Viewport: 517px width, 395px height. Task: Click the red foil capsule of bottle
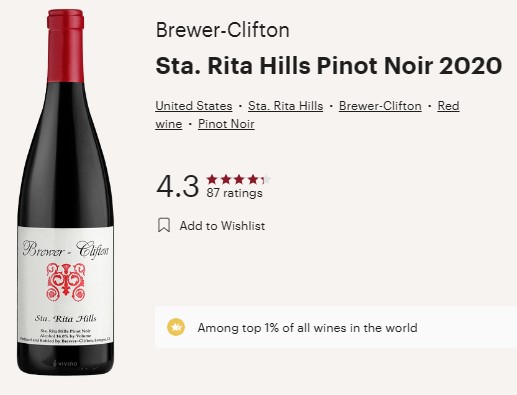[x=65, y=46]
